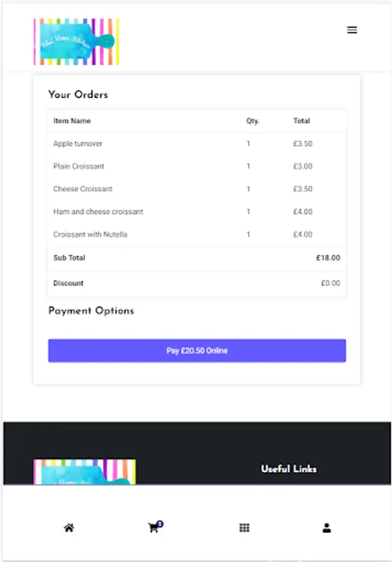Click the Qty. column header
This screenshot has height=562, width=392.
click(252, 121)
